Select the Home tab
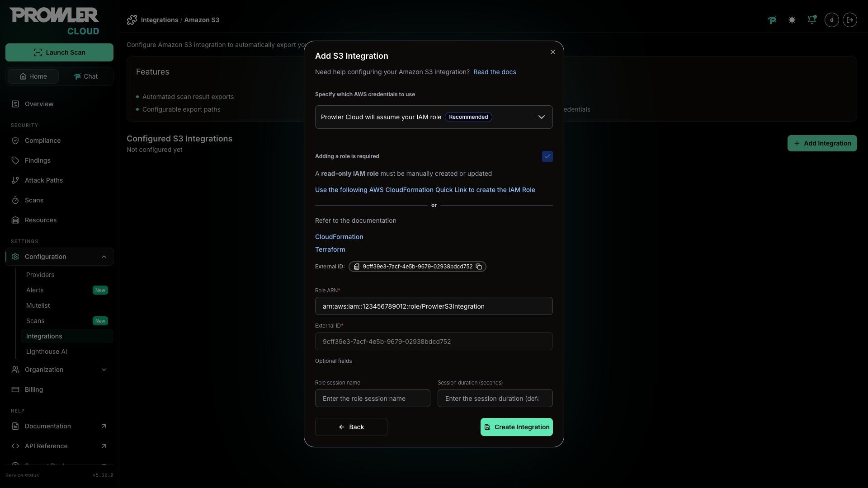Viewport: 868px width, 488px height. click(33, 76)
